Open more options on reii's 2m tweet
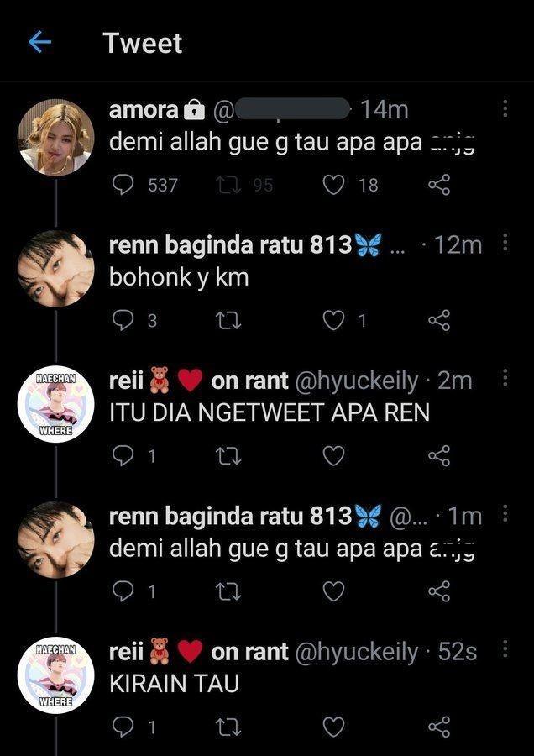 point(505,378)
